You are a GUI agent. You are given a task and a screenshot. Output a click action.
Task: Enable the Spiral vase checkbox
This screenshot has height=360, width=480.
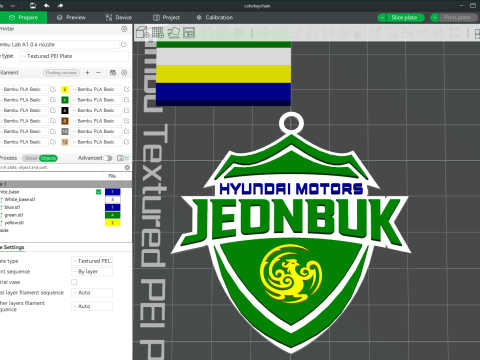(x=74, y=282)
